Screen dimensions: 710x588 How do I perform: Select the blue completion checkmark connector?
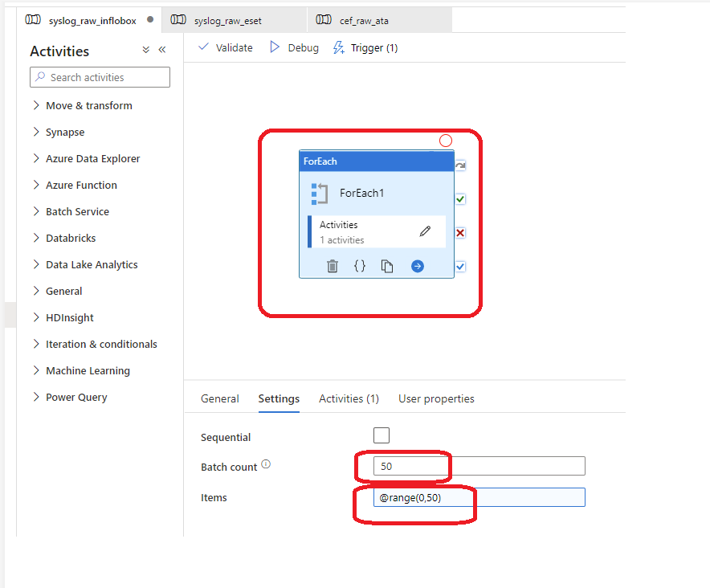(460, 267)
